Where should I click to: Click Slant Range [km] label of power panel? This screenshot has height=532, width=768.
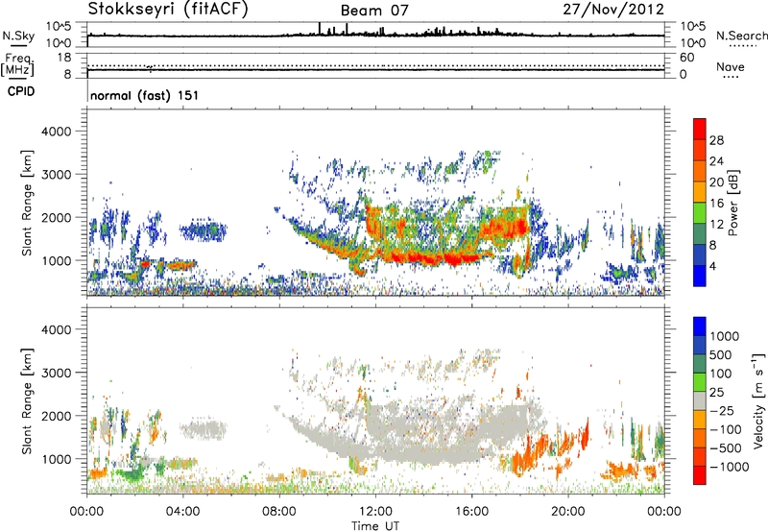[x=27, y=203]
